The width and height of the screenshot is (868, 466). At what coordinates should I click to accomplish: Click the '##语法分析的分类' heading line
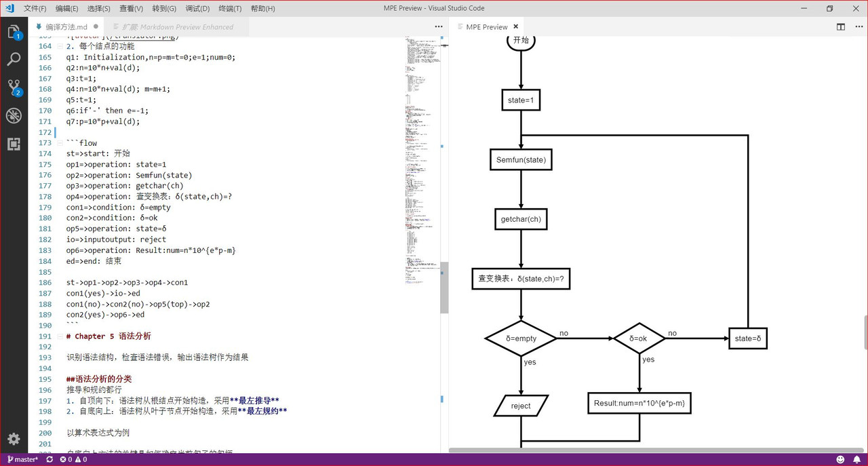[99, 379]
